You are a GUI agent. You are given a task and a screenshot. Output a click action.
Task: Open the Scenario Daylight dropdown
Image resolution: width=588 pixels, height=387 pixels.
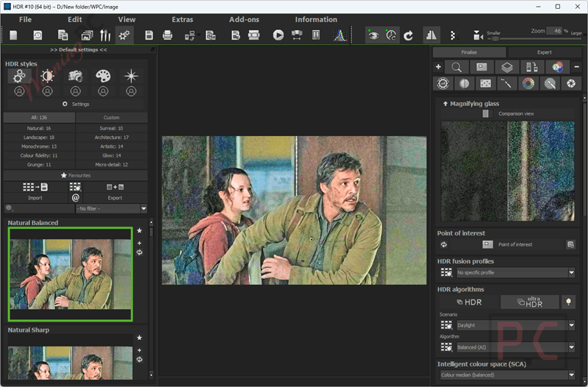[x=516, y=325]
